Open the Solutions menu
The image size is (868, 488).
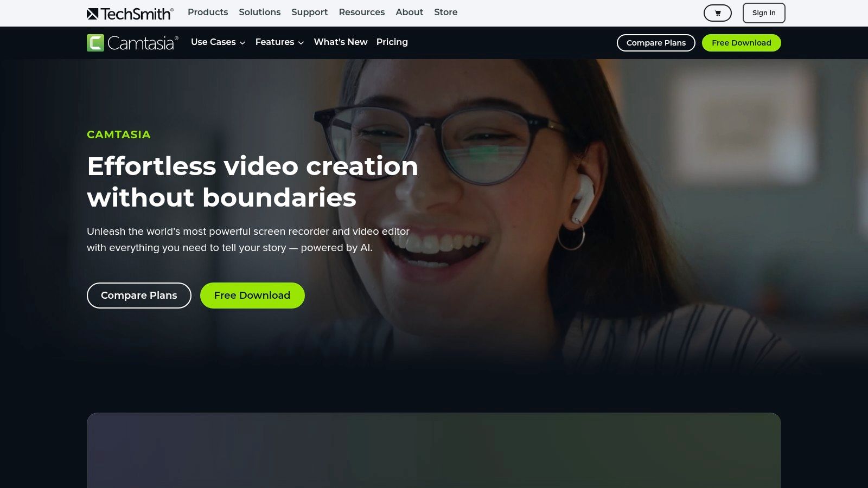click(260, 12)
